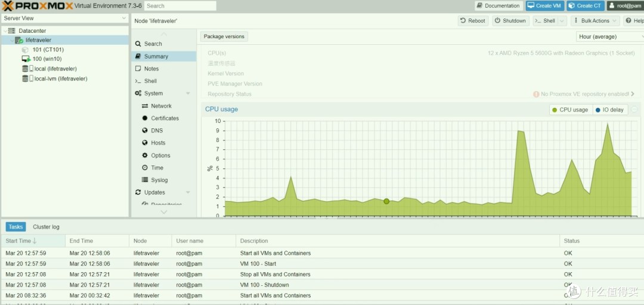The image size is (644, 305).
Task: Focus the top Search field
Action: pyautogui.click(x=180, y=6)
